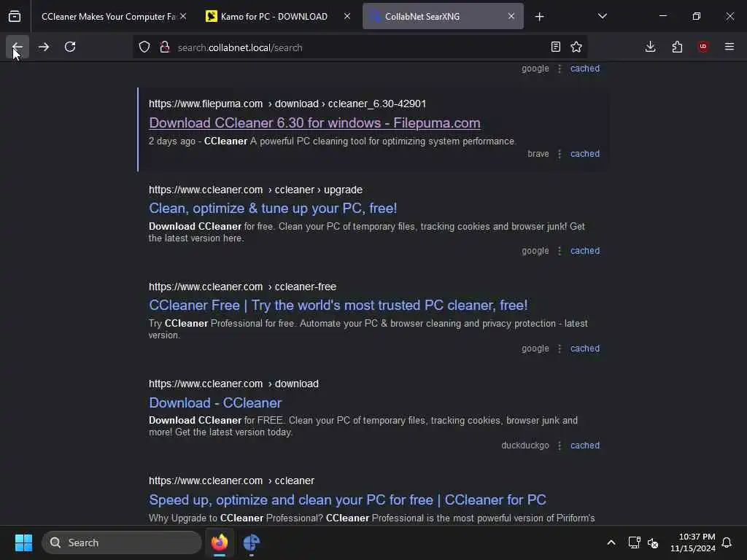Open the Downloads panel

(650, 47)
